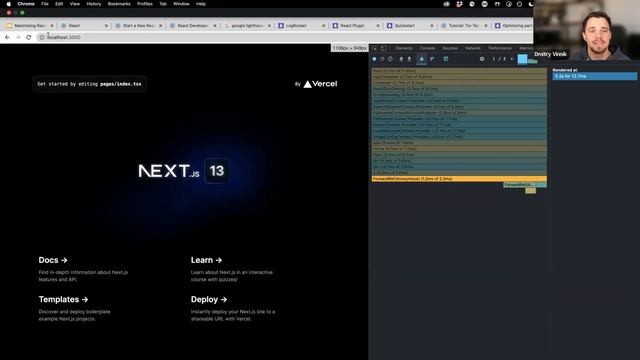Screen dimensions: 640x360
Task: Select the tall blue commit bar
Action: click(x=522, y=59)
